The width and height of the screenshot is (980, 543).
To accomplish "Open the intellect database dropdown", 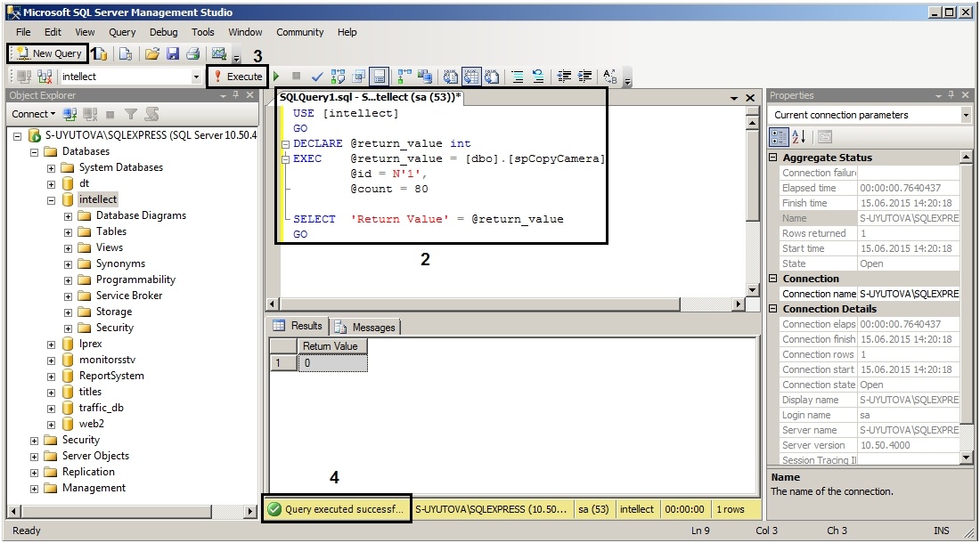I will [196, 77].
